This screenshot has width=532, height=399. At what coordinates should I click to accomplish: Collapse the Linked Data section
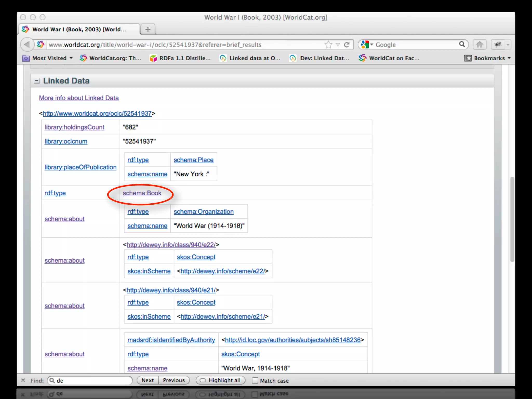click(x=37, y=81)
